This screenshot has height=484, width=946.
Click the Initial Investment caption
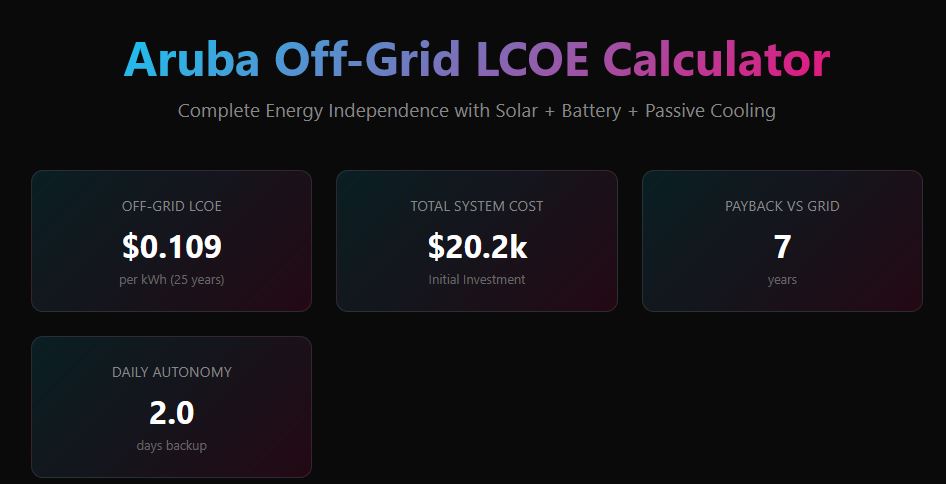click(x=477, y=280)
